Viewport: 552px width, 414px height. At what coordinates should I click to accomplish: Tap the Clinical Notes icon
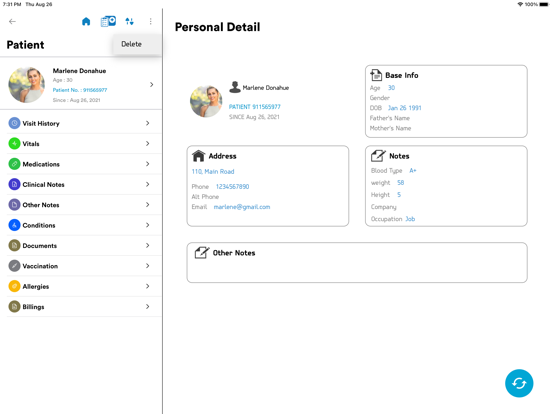click(14, 184)
